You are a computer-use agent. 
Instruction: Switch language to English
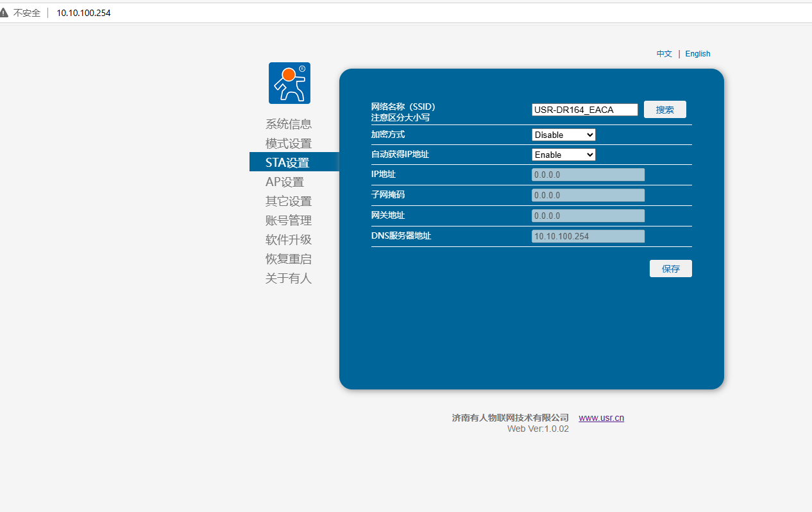[697, 54]
